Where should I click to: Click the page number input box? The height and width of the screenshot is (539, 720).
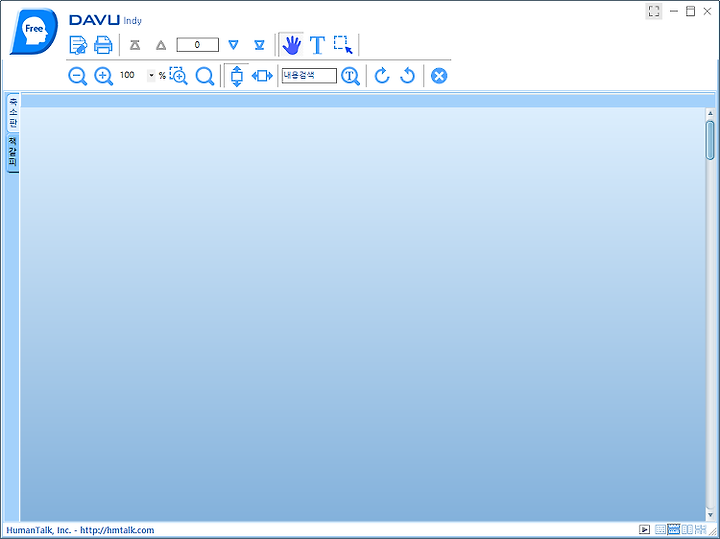197,45
